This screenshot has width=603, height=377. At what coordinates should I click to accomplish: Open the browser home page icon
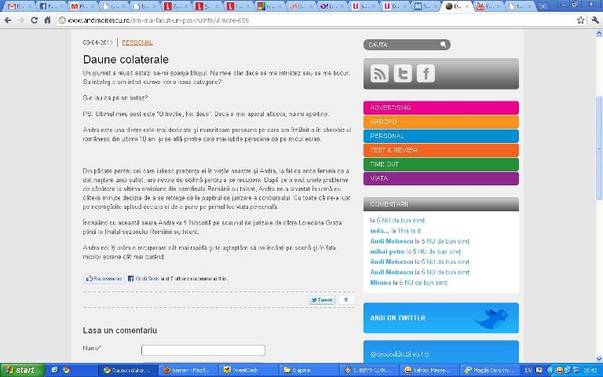coord(47,20)
